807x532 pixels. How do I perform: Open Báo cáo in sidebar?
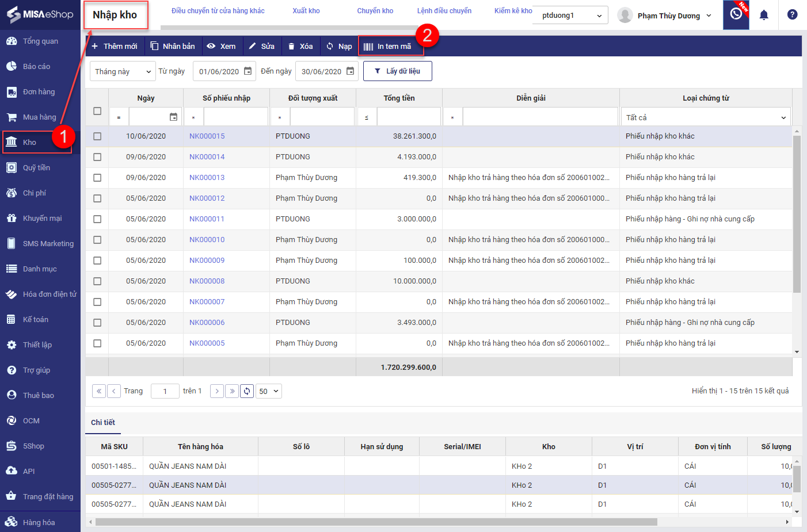click(x=36, y=67)
